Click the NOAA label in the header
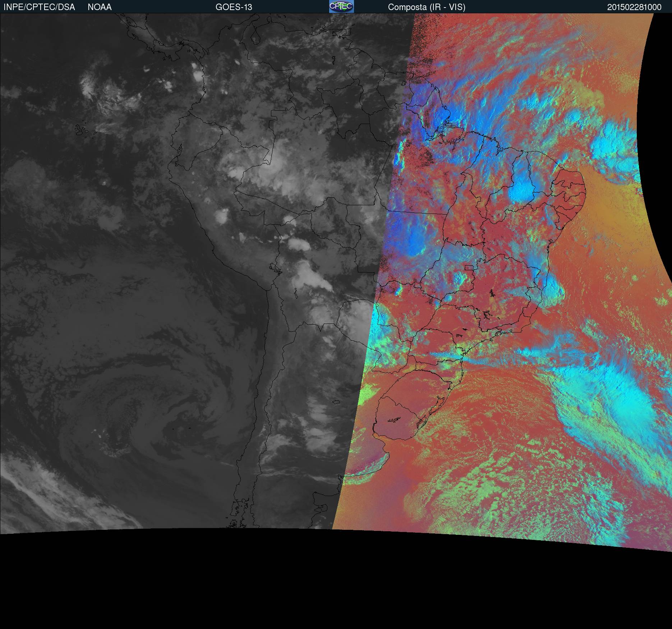This screenshot has height=629, width=672. [x=100, y=7]
